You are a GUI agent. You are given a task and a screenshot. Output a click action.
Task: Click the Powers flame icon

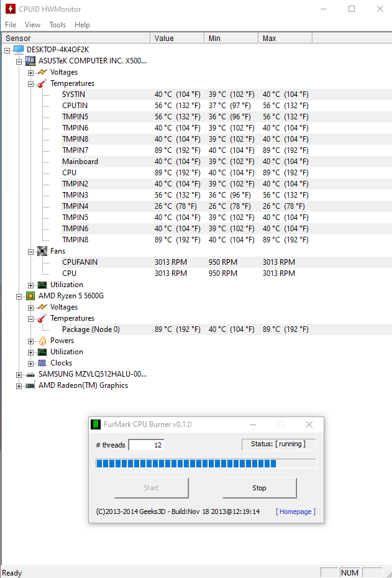pyautogui.click(x=42, y=341)
